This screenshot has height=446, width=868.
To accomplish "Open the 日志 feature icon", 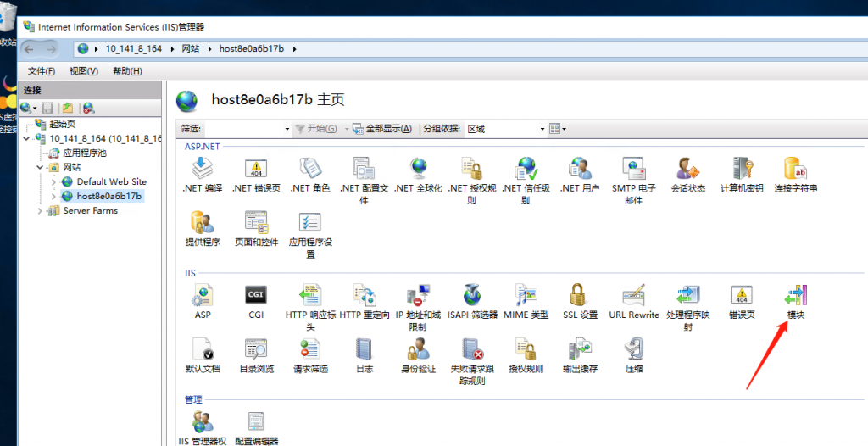I will pos(364,355).
